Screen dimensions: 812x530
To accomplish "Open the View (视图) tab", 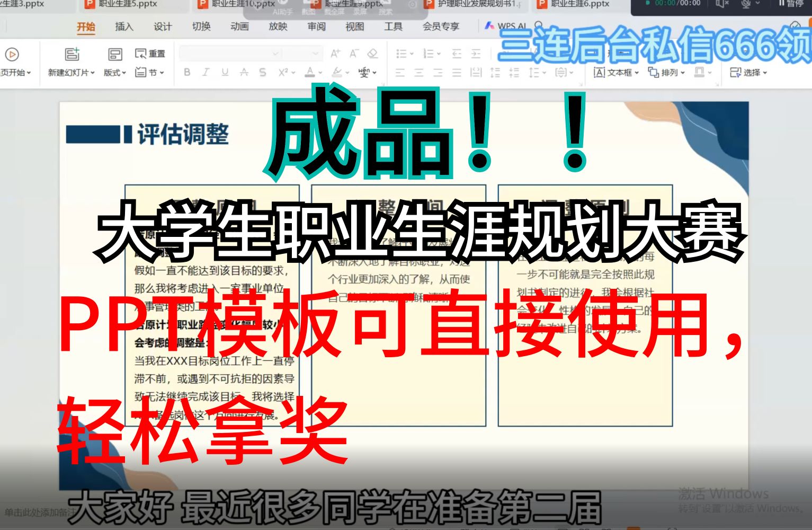I will 355,26.
